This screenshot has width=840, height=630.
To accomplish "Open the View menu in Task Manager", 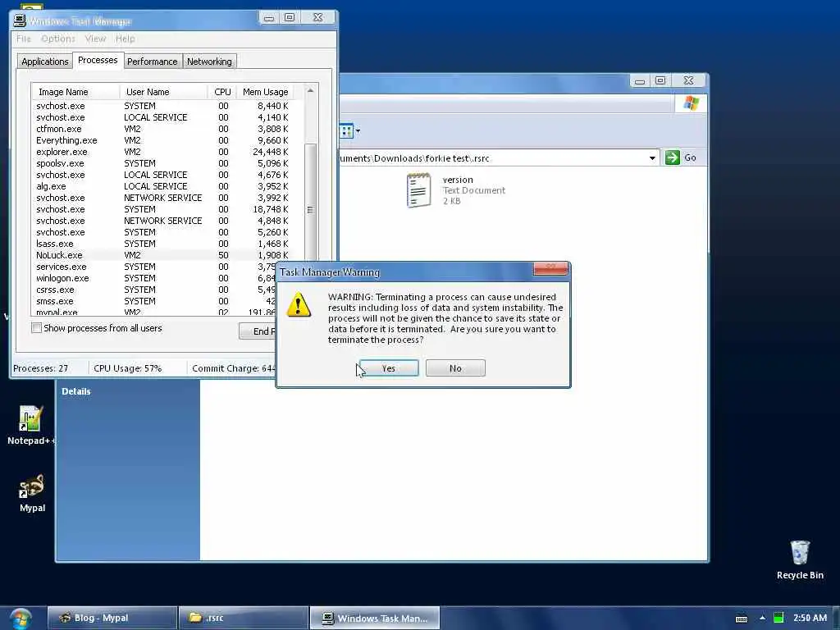I will [x=95, y=39].
